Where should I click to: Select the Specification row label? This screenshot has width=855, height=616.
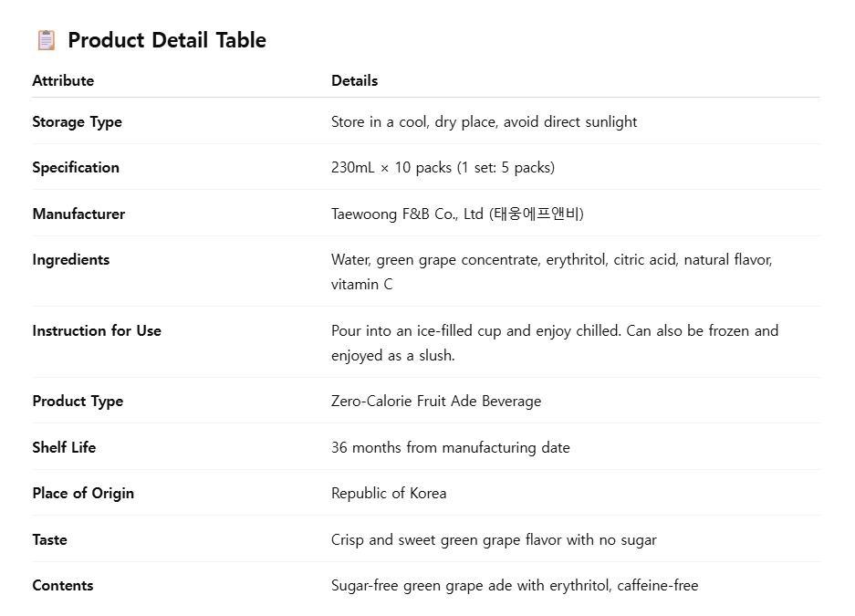[x=76, y=167]
